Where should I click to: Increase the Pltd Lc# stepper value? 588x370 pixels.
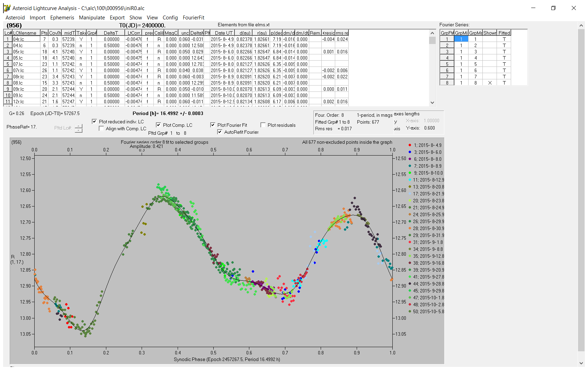coord(79,126)
